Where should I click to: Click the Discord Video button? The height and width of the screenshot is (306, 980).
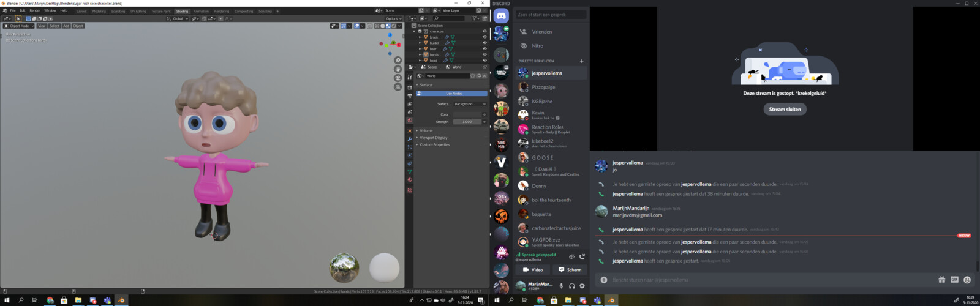pos(533,269)
